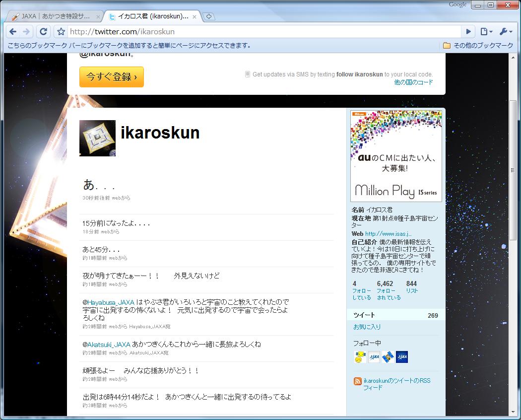This screenshot has height=420, width=521.
Task: Open the http://www.isas.j... web link
Action: (388, 234)
